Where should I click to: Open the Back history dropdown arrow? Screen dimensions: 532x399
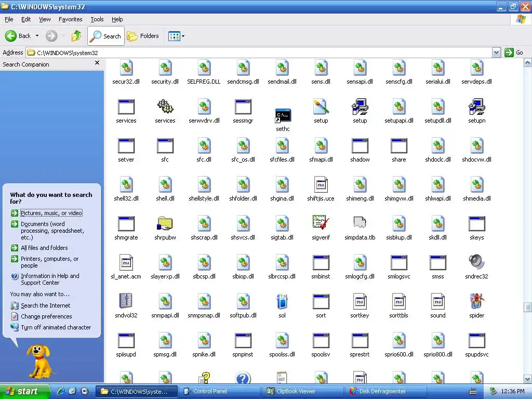37,36
